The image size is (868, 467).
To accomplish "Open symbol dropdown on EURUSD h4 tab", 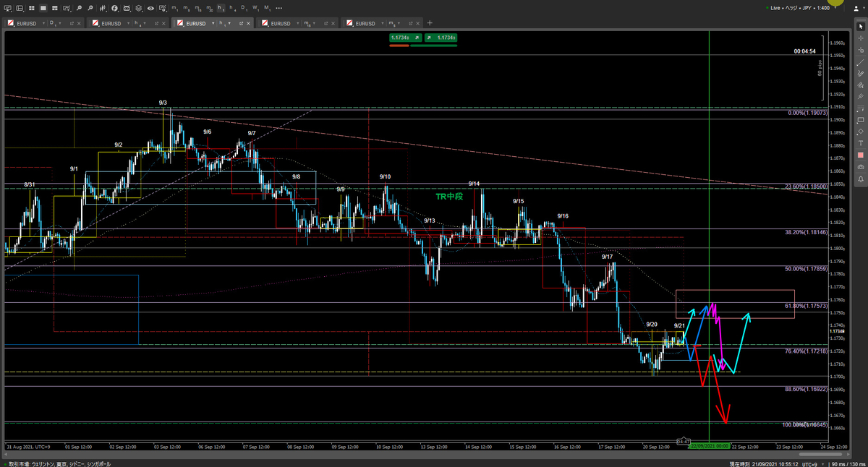I will tap(128, 24).
